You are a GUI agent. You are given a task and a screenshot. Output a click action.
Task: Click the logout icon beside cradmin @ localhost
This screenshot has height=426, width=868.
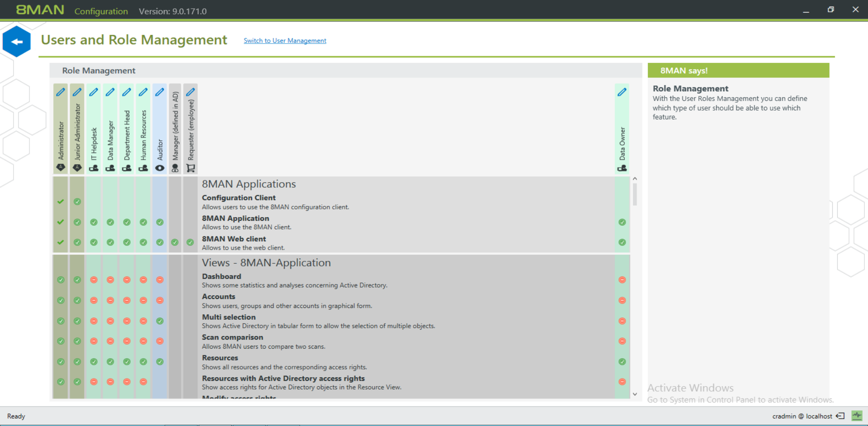click(x=840, y=416)
